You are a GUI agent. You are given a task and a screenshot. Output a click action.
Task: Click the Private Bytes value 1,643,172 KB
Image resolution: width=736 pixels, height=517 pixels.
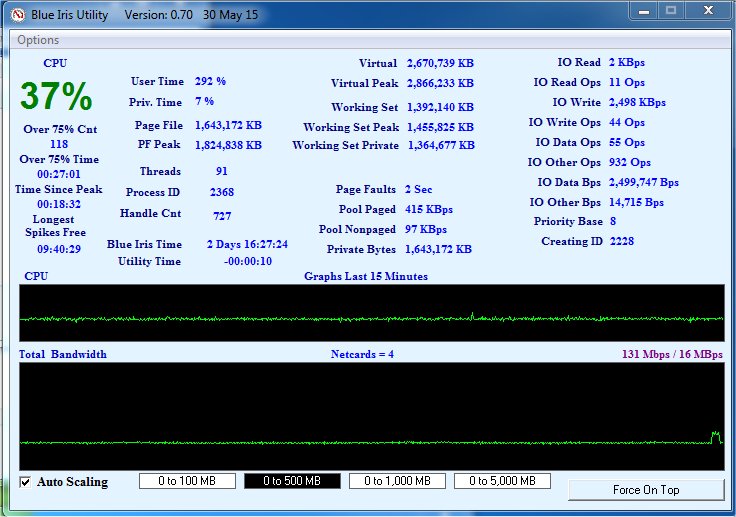click(438, 249)
